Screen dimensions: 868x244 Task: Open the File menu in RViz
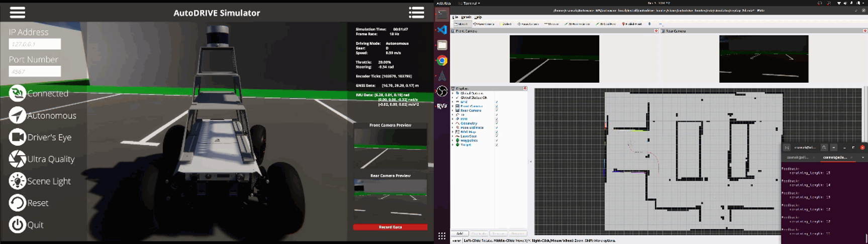point(455,17)
